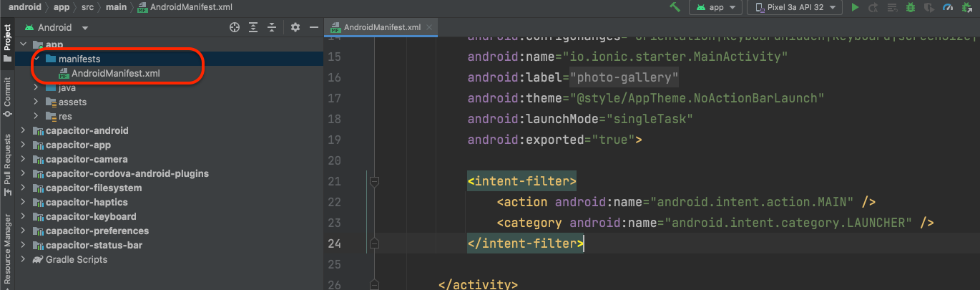Collapse the app module tree node
Image resolution: width=980 pixels, height=290 pixels.
coord(23,44)
